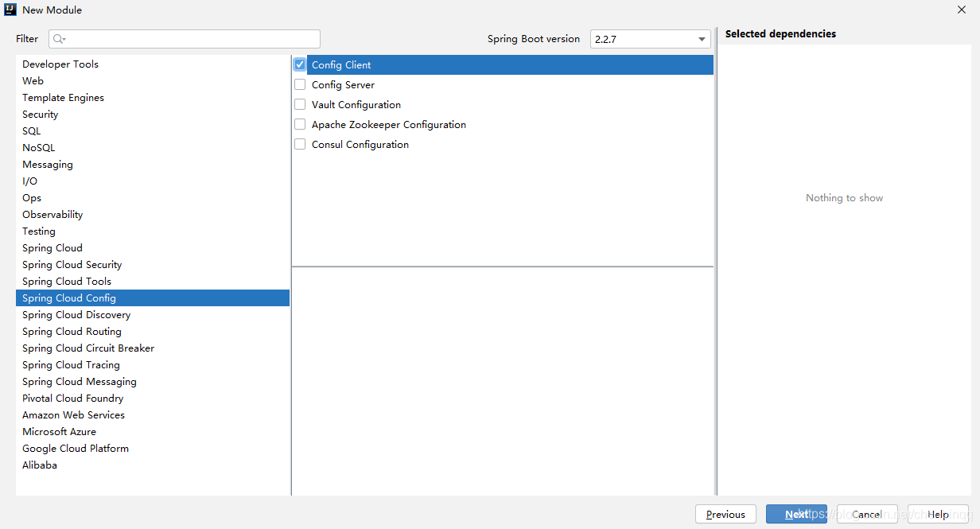The width and height of the screenshot is (980, 529).
Task: Select the Spring Cloud Routing category
Action: 153,332
